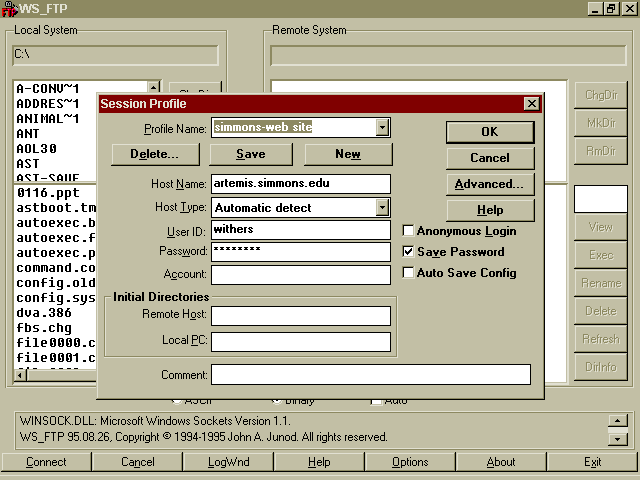Click the Remote Host directory field

click(300, 316)
